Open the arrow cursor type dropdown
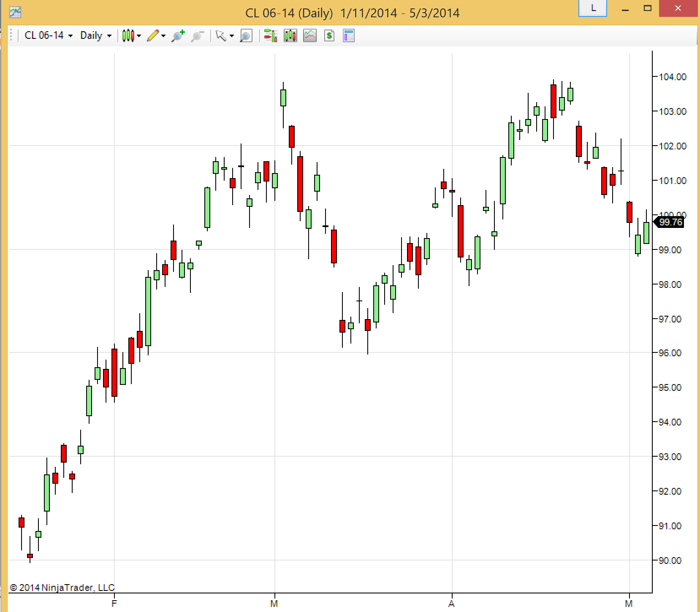 pyautogui.click(x=224, y=36)
